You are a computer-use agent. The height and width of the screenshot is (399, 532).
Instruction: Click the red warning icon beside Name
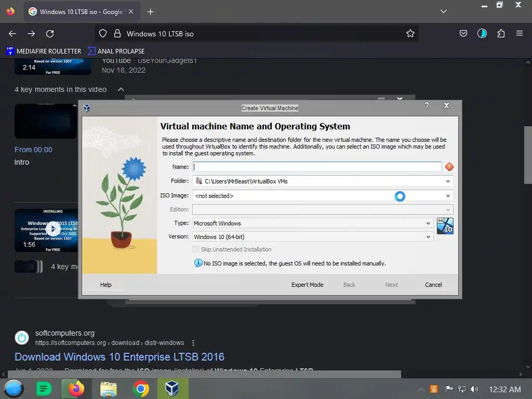tap(449, 167)
